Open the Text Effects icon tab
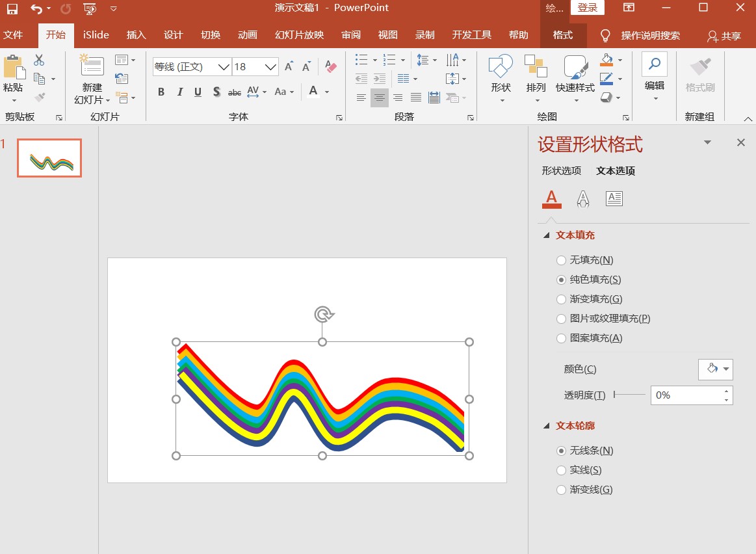The width and height of the screenshot is (756, 554). (583, 199)
